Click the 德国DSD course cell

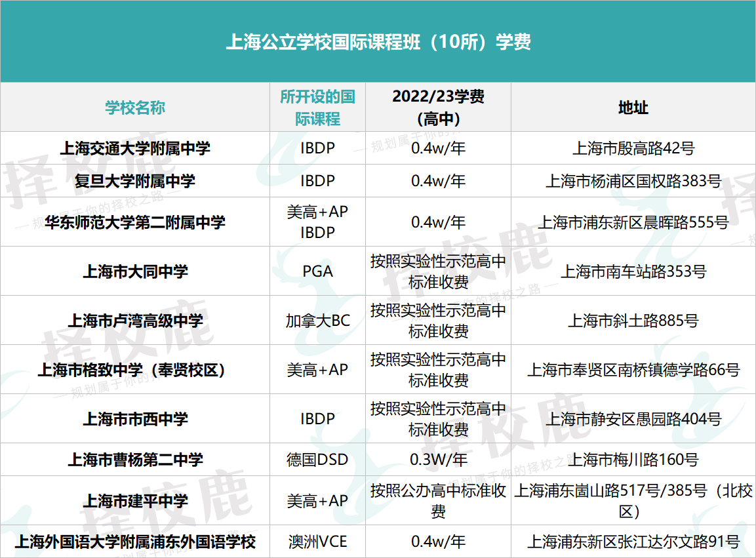[317, 460]
